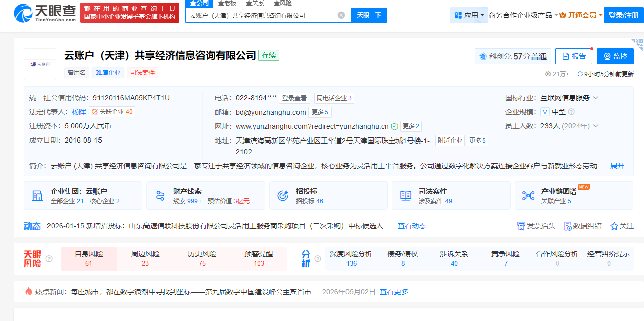Click the 登录/注册 button

click(x=624, y=15)
